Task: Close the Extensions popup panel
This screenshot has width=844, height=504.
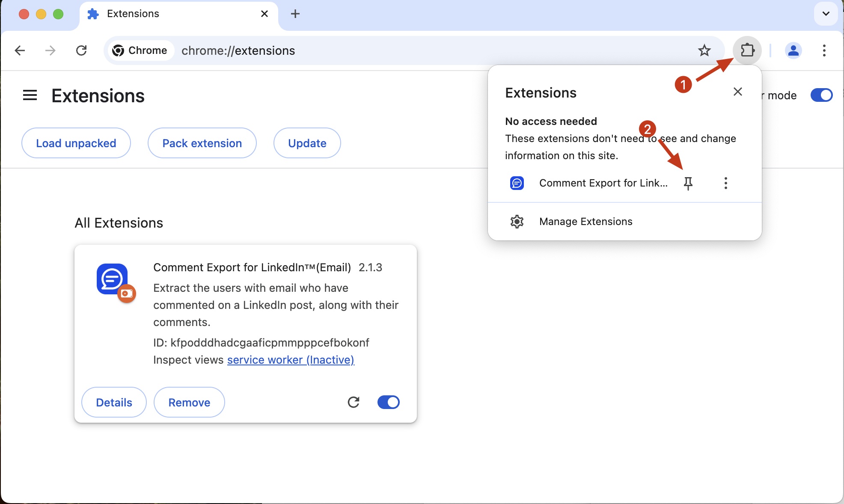Action: coord(737,92)
